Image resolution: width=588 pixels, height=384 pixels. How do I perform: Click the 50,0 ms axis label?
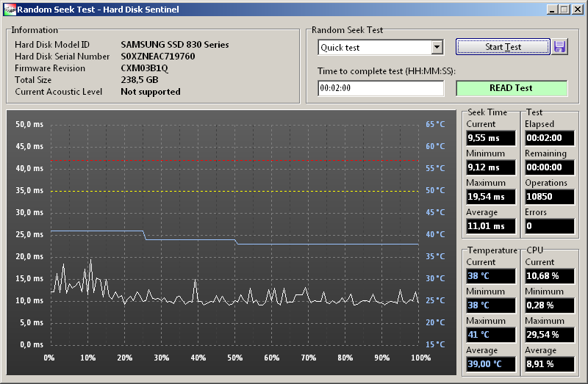coord(29,124)
